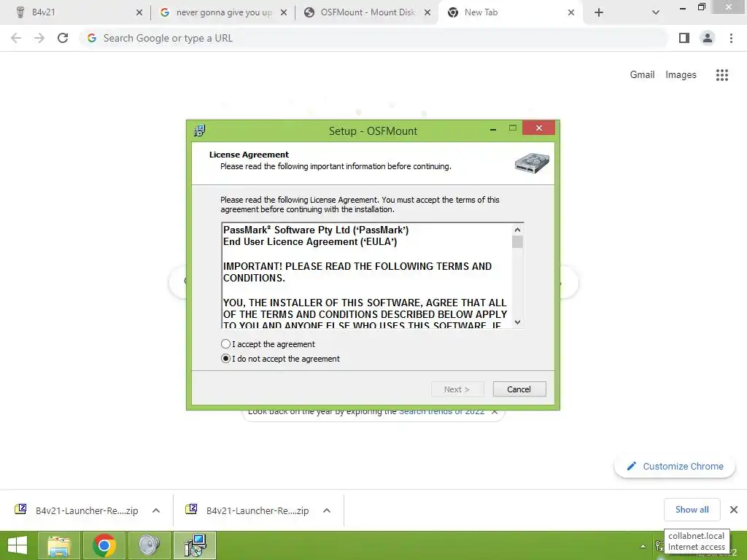747x560 pixels.
Task: Open Google Images link
Action: [x=681, y=75]
